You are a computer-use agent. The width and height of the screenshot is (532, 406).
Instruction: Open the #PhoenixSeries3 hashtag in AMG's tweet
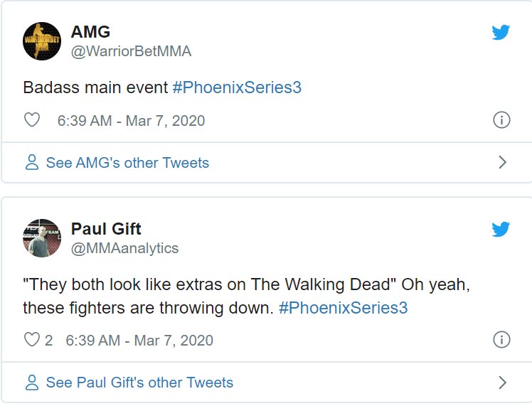[237, 87]
